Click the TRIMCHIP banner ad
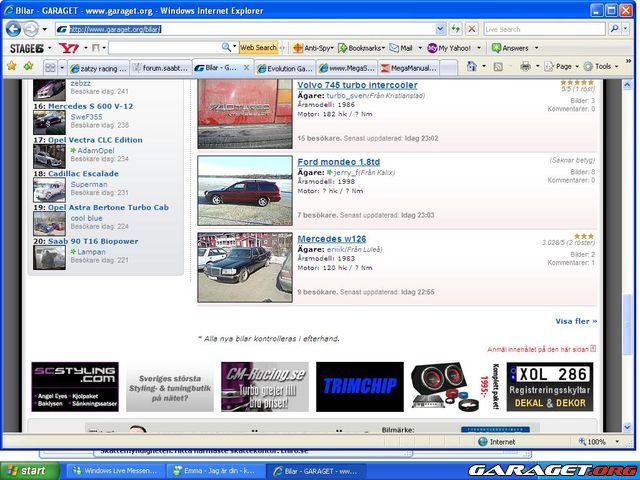Image resolution: width=640 pixels, height=480 pixels. click(359, 387)
